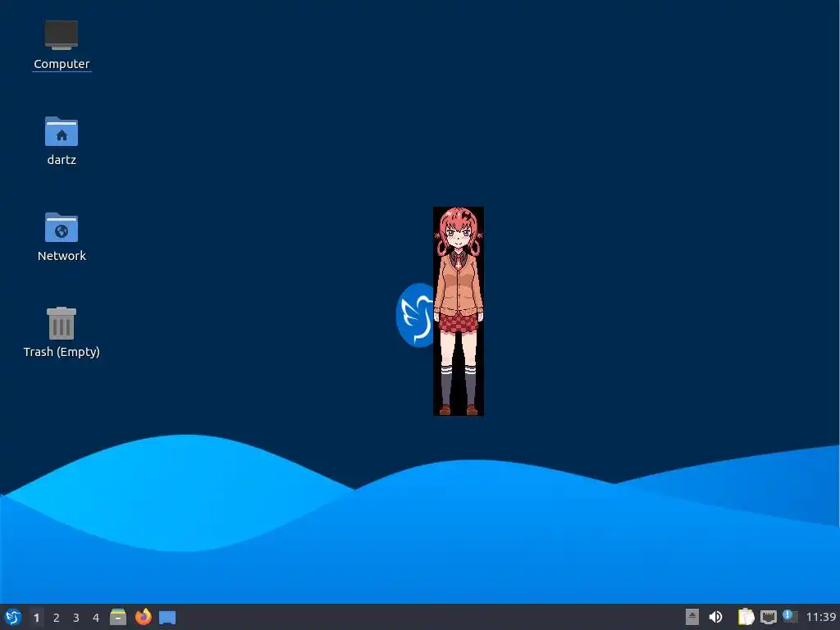Click the 'Computer' icon label text
Image resolution: width=840 pixels, height=630 pixels.
click(x=62, y=64)
